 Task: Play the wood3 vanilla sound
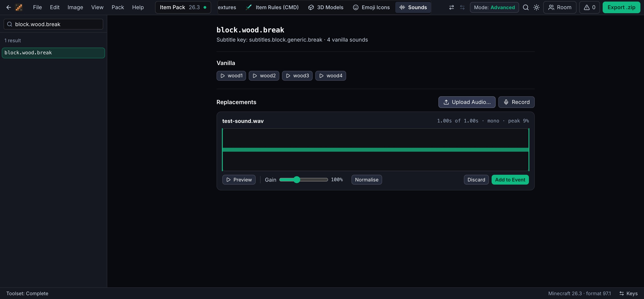coord(297,76)
